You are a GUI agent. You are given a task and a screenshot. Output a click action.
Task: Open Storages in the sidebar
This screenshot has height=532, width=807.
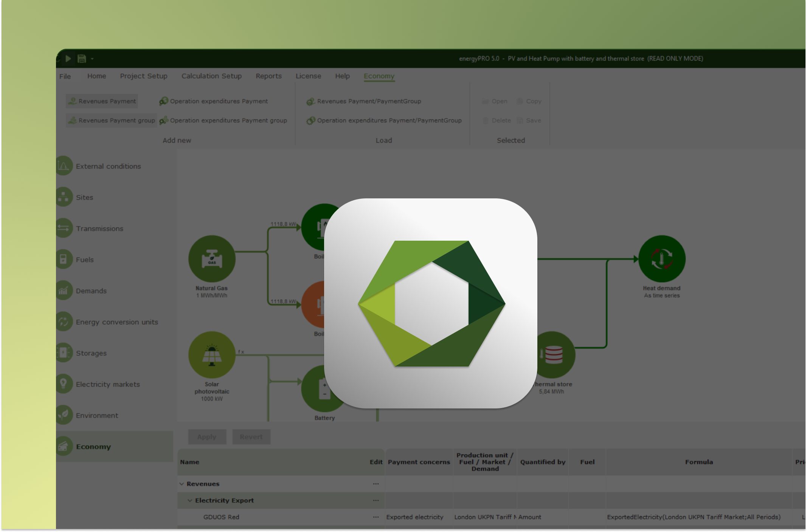pos(82,353)
